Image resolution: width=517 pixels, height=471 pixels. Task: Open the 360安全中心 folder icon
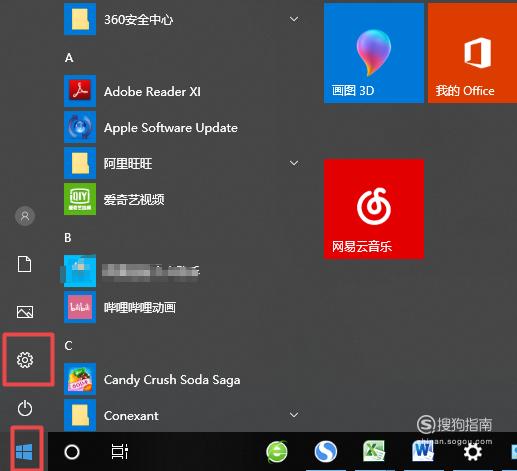tap(80, 19)
